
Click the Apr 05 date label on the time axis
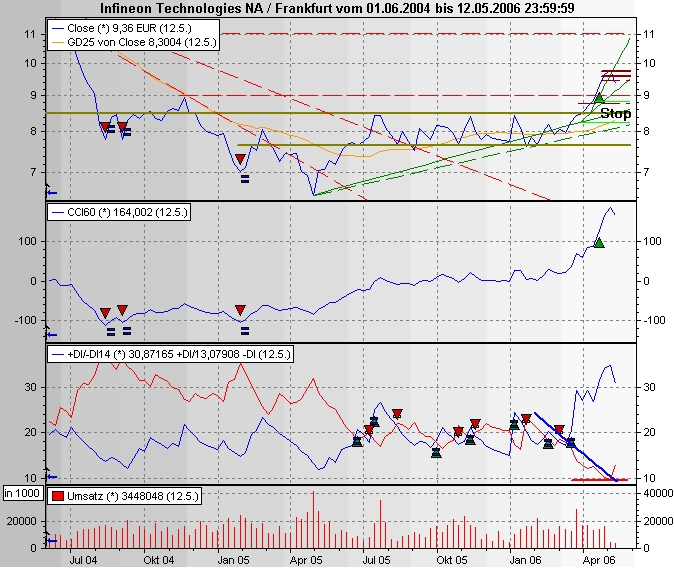pos(306,560)
